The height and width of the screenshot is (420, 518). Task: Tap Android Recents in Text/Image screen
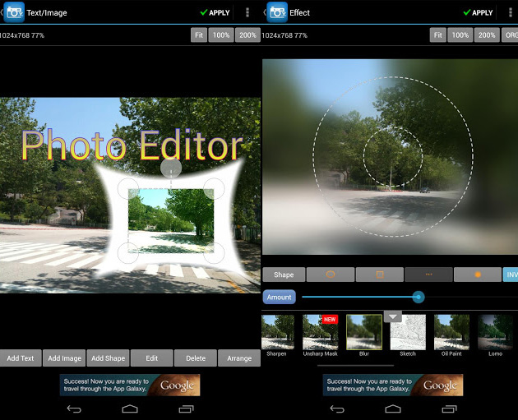(x=187, y=408)
